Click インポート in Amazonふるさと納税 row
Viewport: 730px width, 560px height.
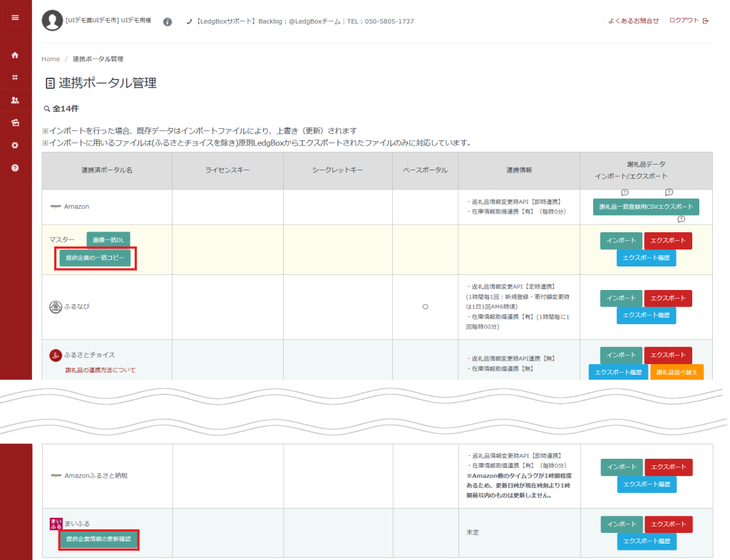click(621, 467)
